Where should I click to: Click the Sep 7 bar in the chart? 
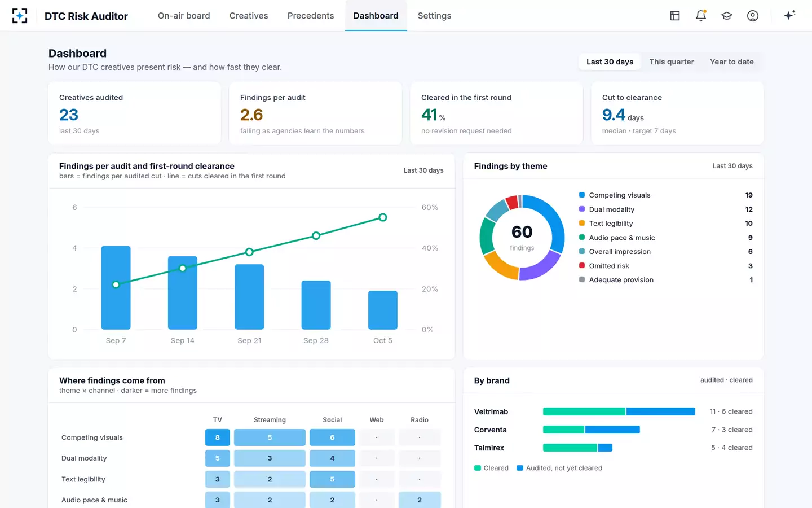coord(116,288)
